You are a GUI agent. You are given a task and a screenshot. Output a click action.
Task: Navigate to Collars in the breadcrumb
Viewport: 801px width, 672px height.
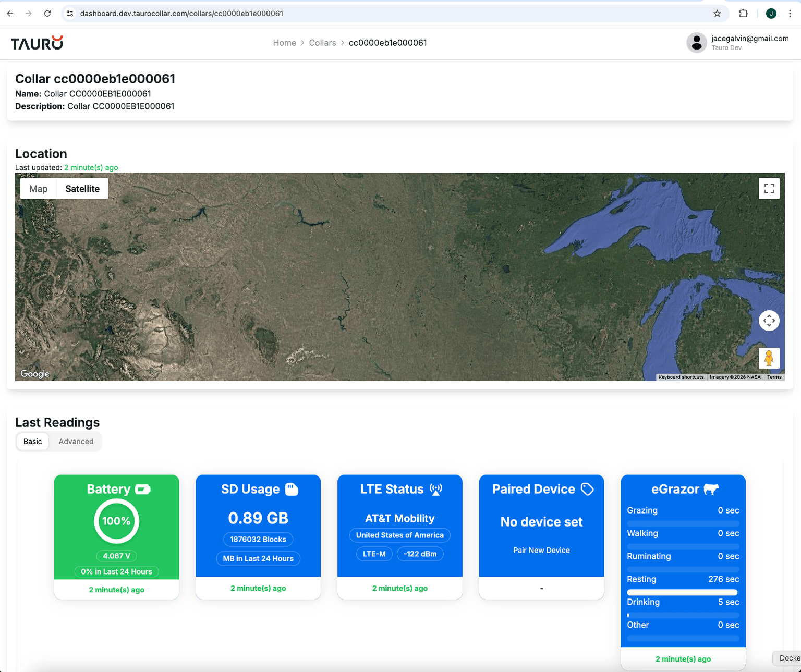322,43
